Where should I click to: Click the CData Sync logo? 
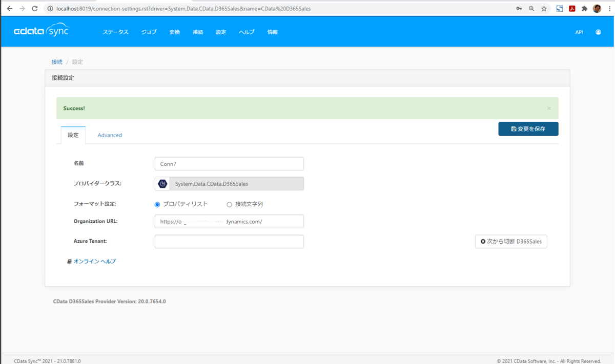(x=42, y=31)
